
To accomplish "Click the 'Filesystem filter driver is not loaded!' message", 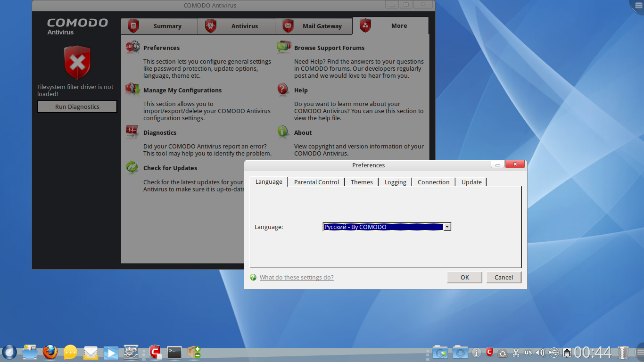I will (75, 90).
